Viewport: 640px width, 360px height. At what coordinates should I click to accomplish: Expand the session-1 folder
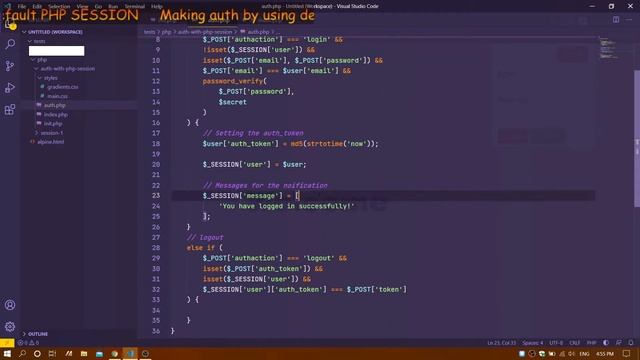click(x=49, y=133)
